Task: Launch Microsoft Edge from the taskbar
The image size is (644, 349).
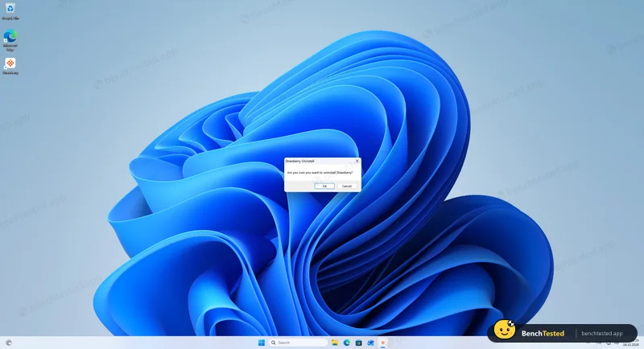Action: pos(347,343)
